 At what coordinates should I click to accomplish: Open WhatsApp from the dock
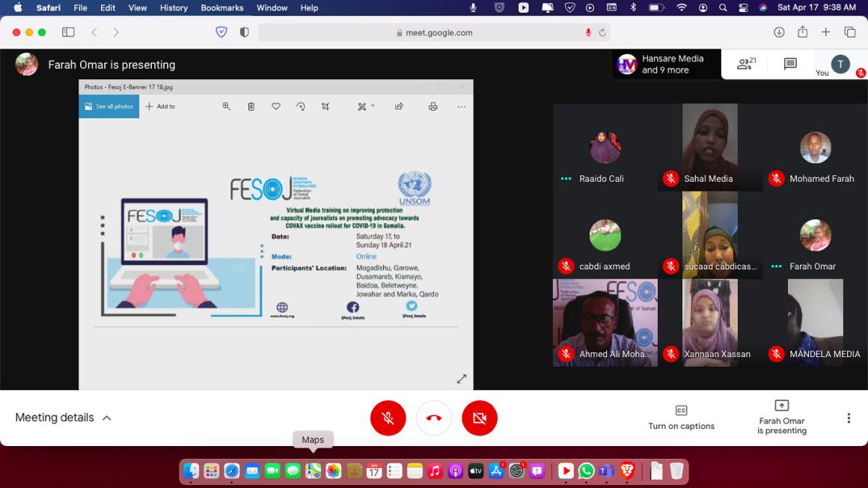click(586, 471)
